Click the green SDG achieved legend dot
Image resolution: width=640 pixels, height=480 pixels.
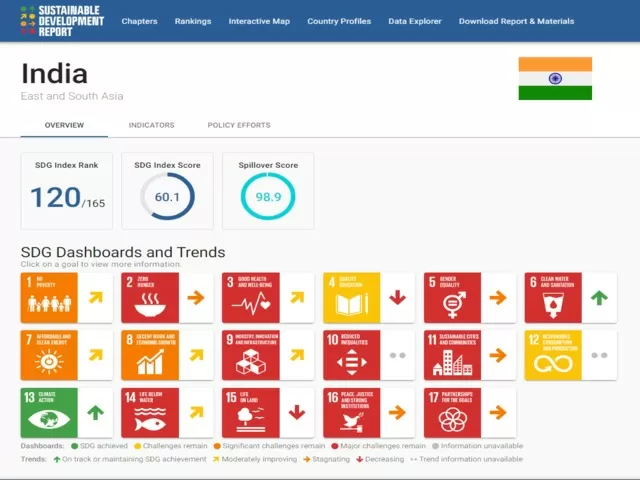[x=74, y=446]
